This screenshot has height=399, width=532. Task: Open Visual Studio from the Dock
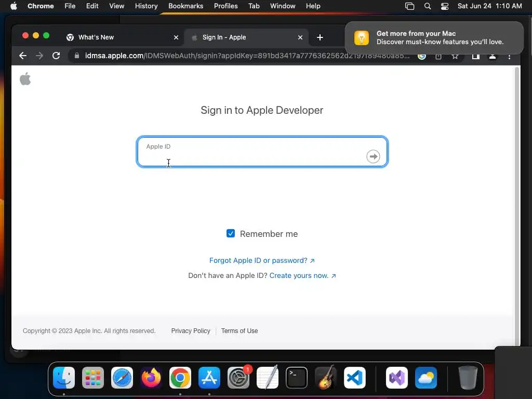click(x=397, y=378)
